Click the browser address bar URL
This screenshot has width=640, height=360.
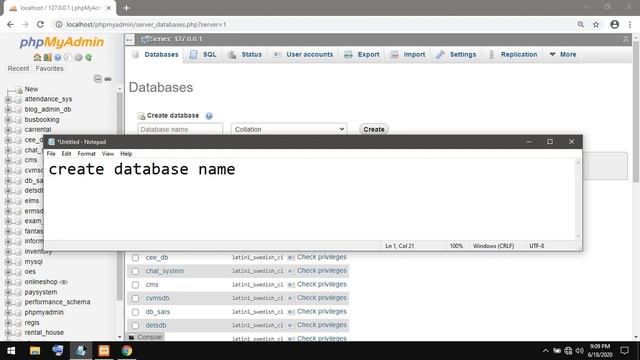tap(146, 24)
